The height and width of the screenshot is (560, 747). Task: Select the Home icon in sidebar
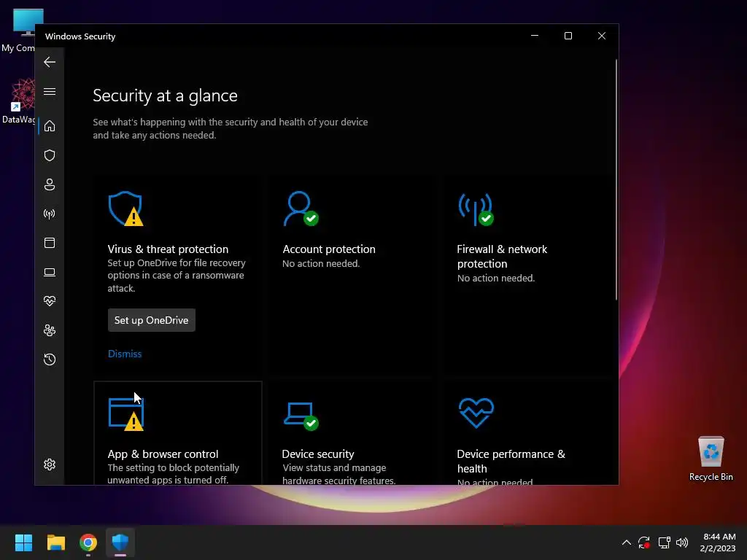coord(50,125)
